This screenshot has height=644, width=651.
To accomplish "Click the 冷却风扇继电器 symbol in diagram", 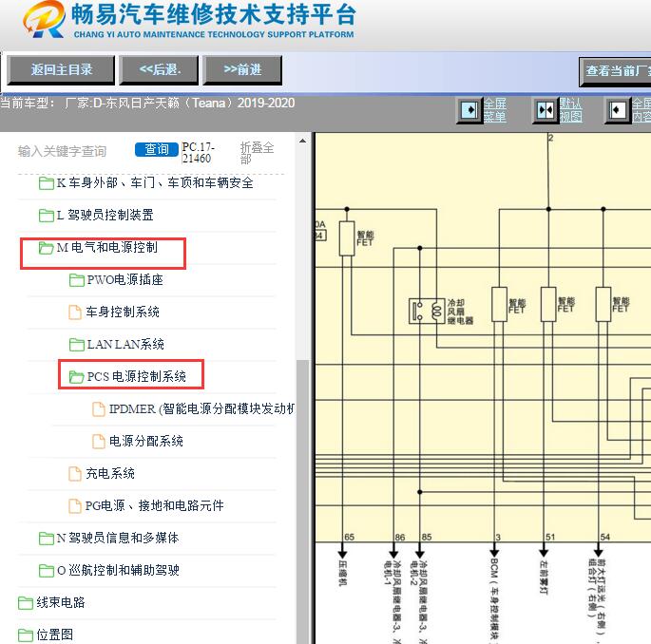I will click(x=428, y=311).
